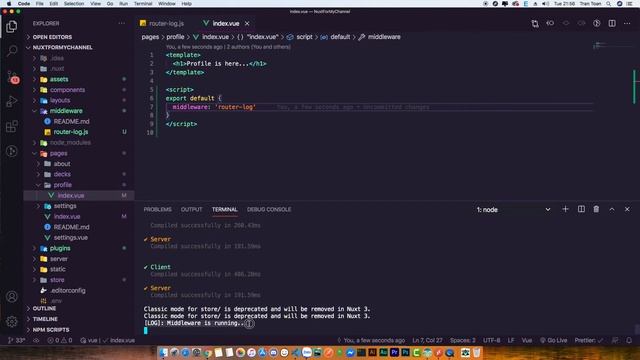The height and width of the screenshot is (360, 640).
Task: Collapse the NUXTFORMYCHANNEL section
Action: 62,47
